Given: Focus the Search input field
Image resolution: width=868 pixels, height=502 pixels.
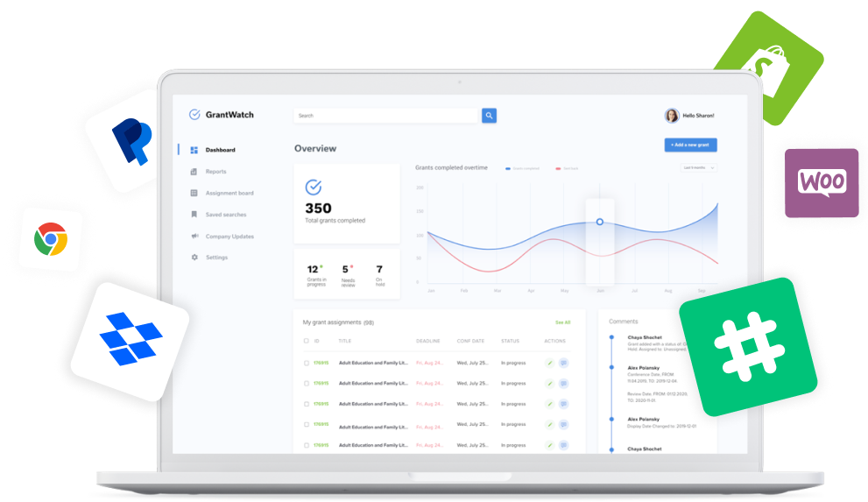Looking at the screenshot, I should tap(386, 116).
